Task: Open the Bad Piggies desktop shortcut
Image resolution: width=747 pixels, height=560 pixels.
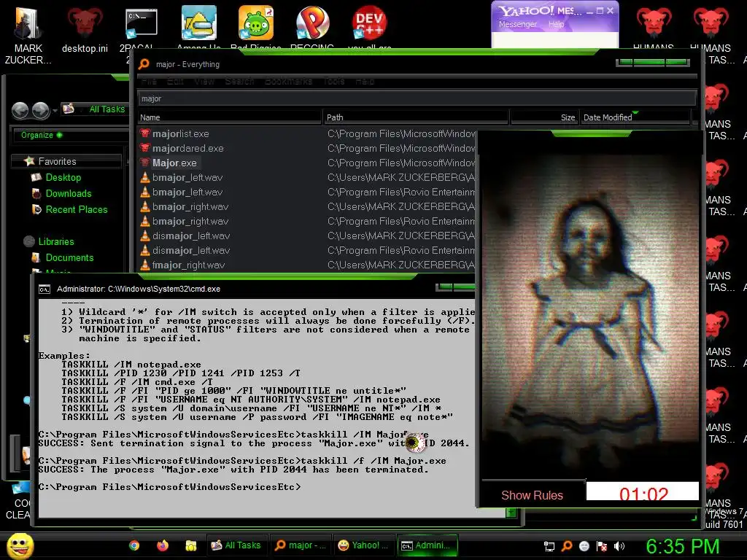Action: [256, 23]
